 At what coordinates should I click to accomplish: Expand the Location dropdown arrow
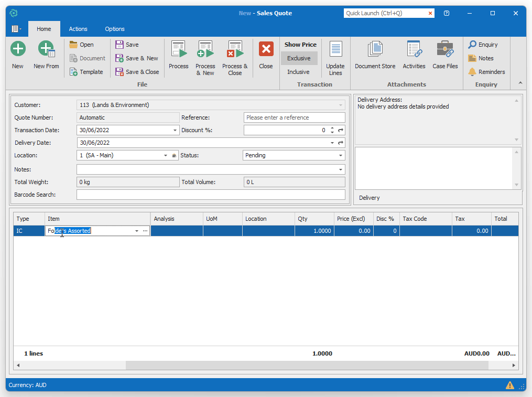(166, 155)
